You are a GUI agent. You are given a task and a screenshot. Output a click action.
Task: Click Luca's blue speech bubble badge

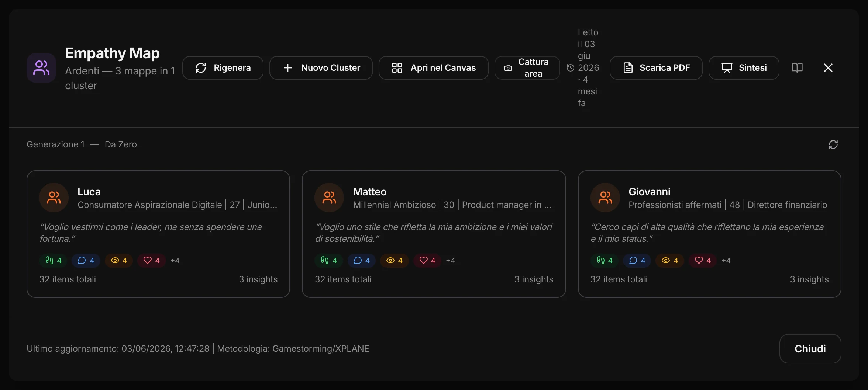[x=86, y=261]
